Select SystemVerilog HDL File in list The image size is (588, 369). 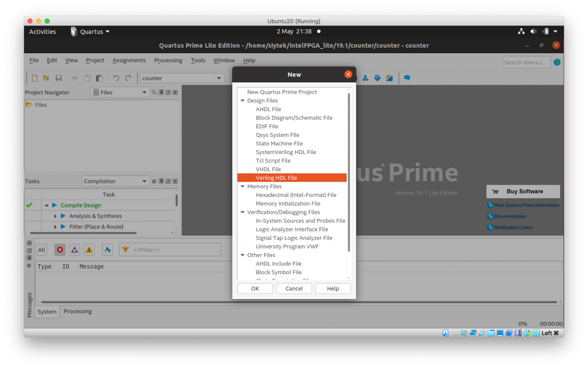click(x=286, y=152)
